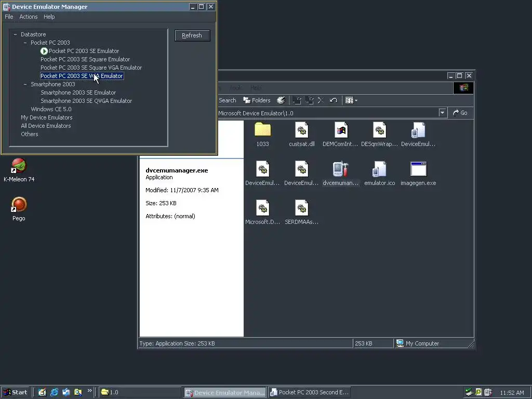Toggle the Folders pane button

(257, 100)
